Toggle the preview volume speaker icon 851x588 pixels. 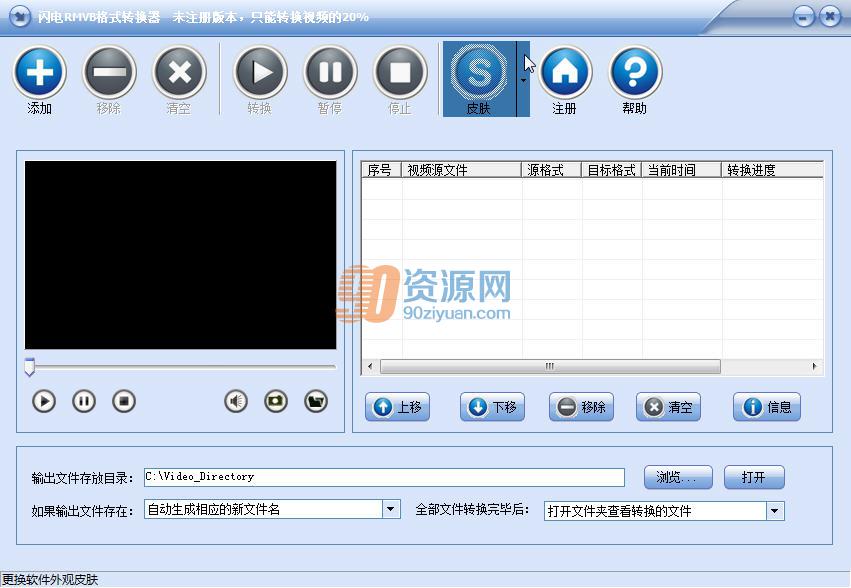click(236, 402)
